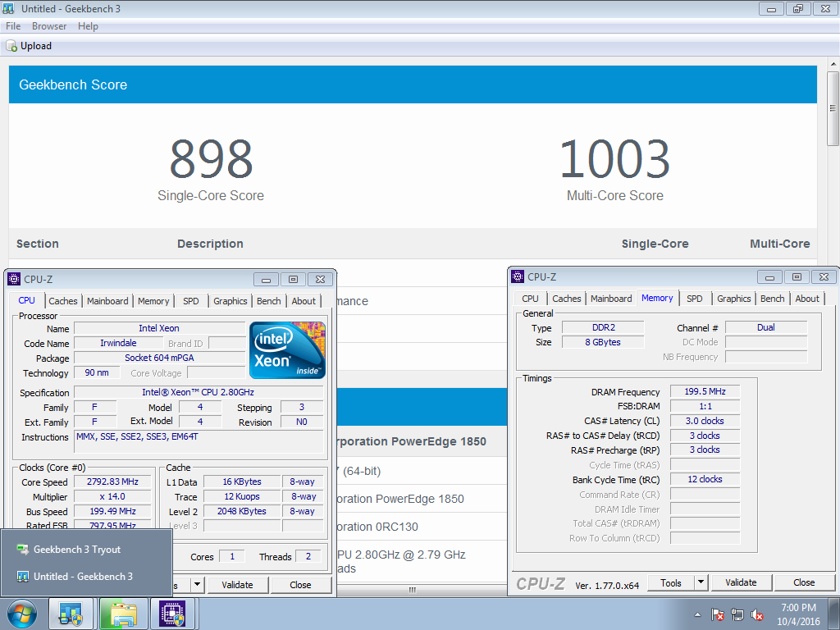
Task: Open the Help menu
Action: (x=88, y=26)
